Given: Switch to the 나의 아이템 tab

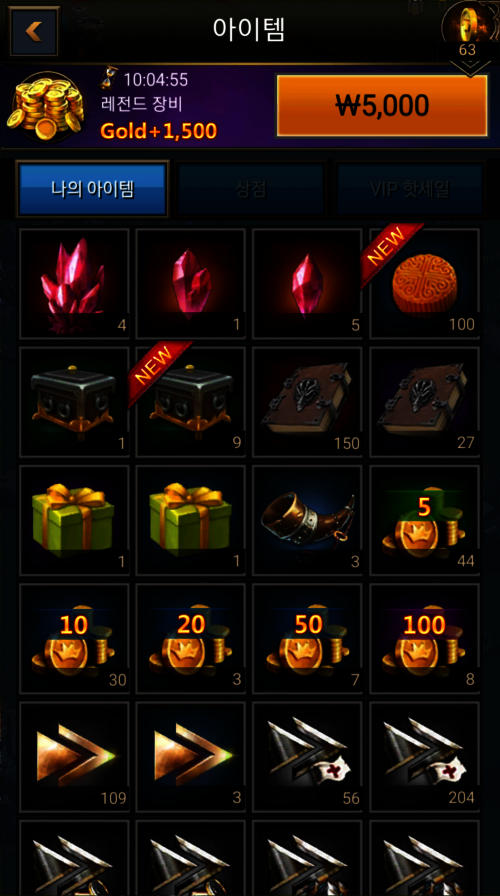Looking at the screenshot, I should tap(93, 190).
